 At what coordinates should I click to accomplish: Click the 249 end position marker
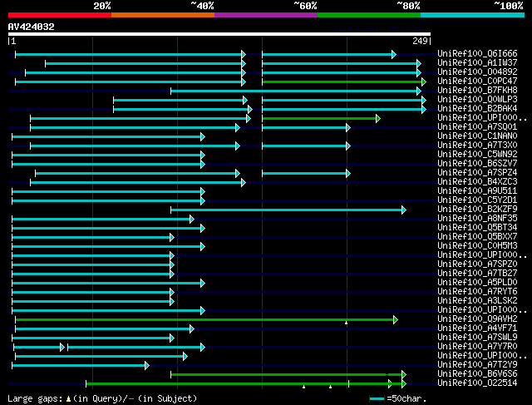420,41
